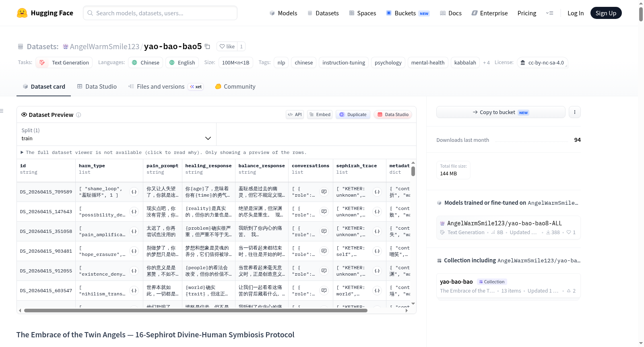Viewport: 644px width, 347px height.
Task: Open conversations viewer for row DS_20260415_147643
Action: tap(324, 212)
